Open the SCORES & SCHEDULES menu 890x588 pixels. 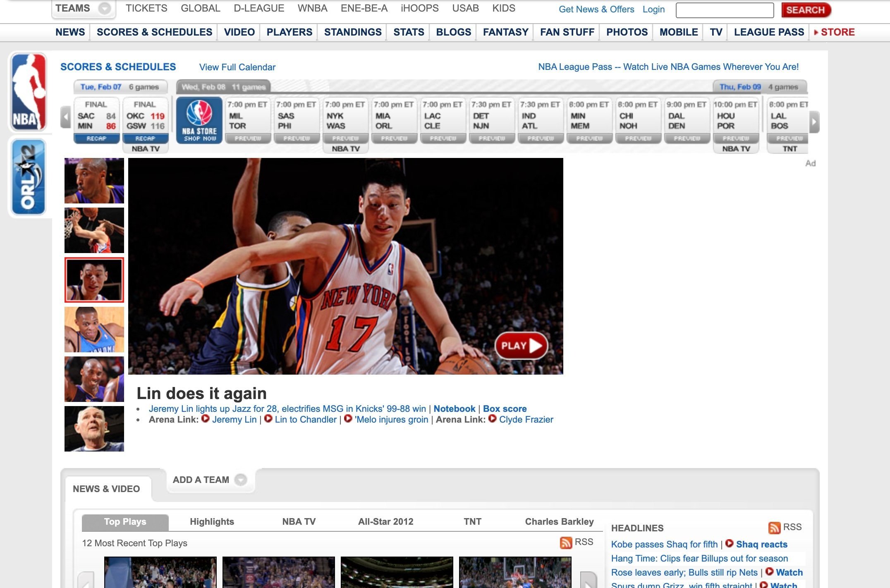[154, 32]
